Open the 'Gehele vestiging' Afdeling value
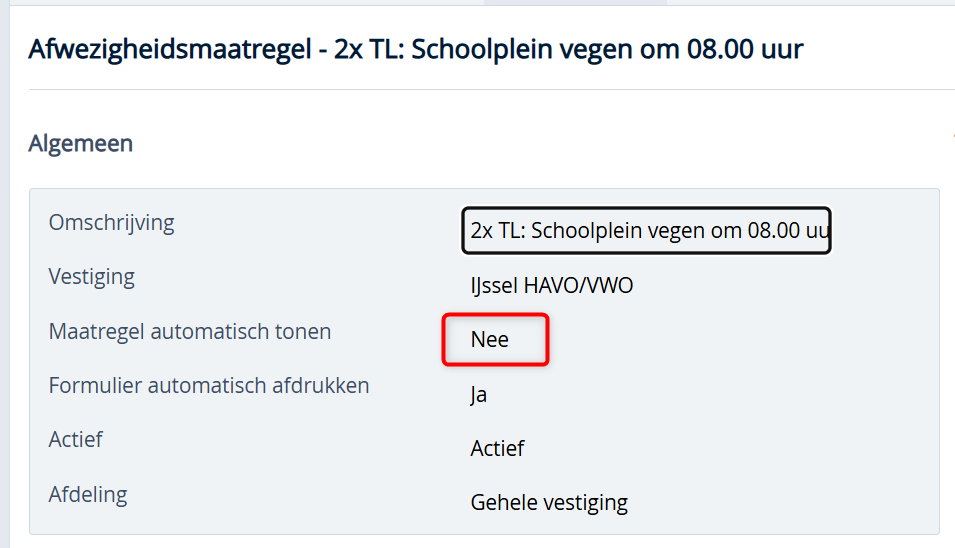955x548 pixels. [x=549, y=502]
